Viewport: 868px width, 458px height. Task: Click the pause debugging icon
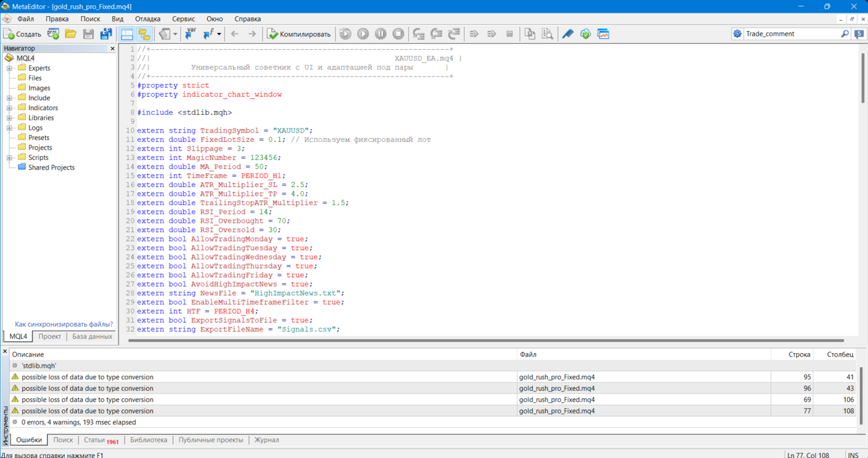pyautogui.click(x=381, y=34)
